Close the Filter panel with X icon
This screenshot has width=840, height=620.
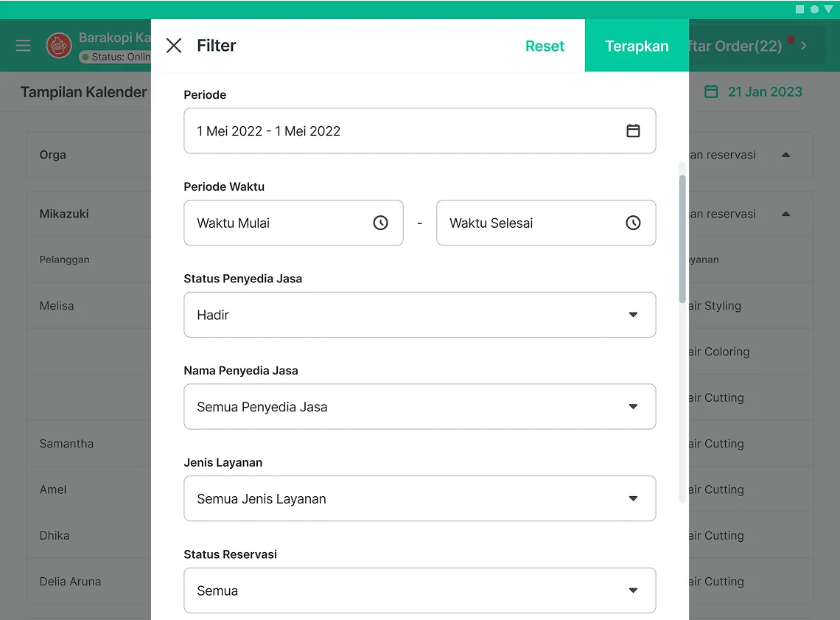[174, 46]
